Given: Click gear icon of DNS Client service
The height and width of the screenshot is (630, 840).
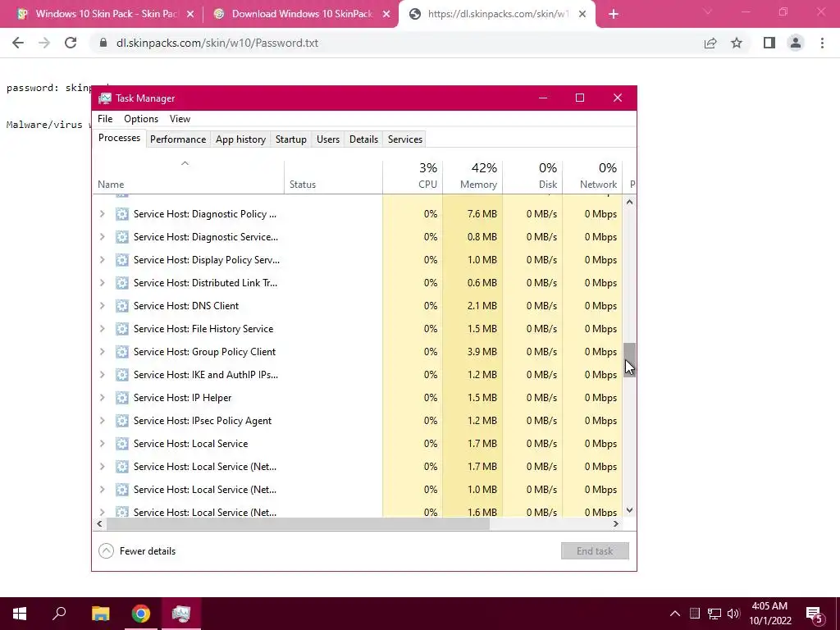Looking at the screenshot, I should click(x=122, y=306).
